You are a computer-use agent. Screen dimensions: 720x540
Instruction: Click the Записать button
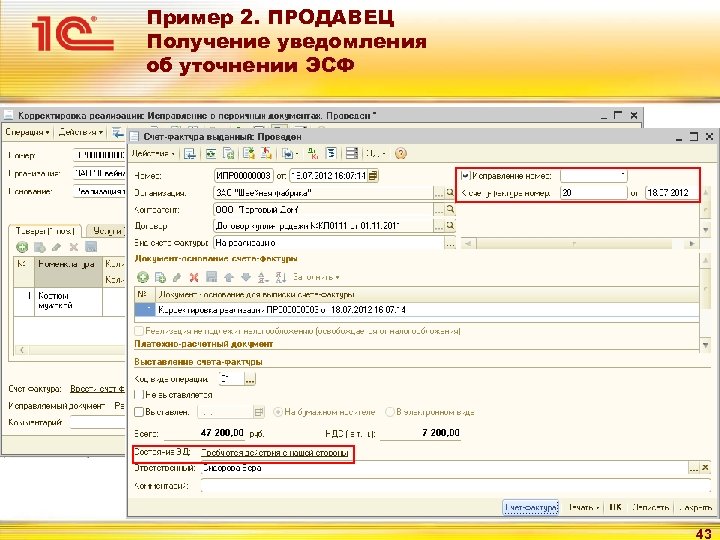coord(650,507)
